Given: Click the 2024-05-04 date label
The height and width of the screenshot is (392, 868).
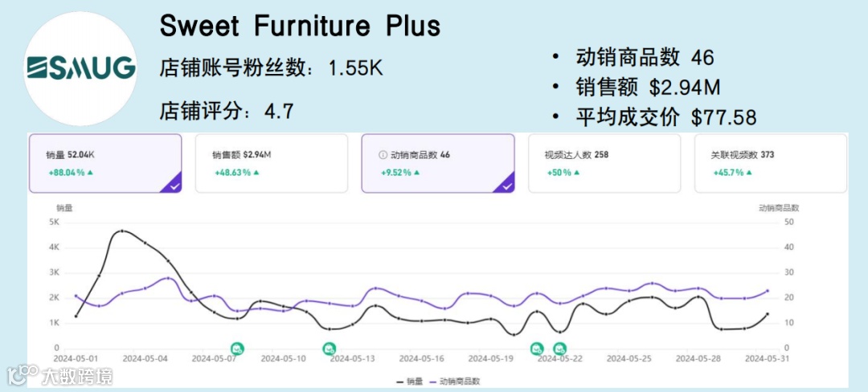Looking at the screenshot, I should coord(145,357).
